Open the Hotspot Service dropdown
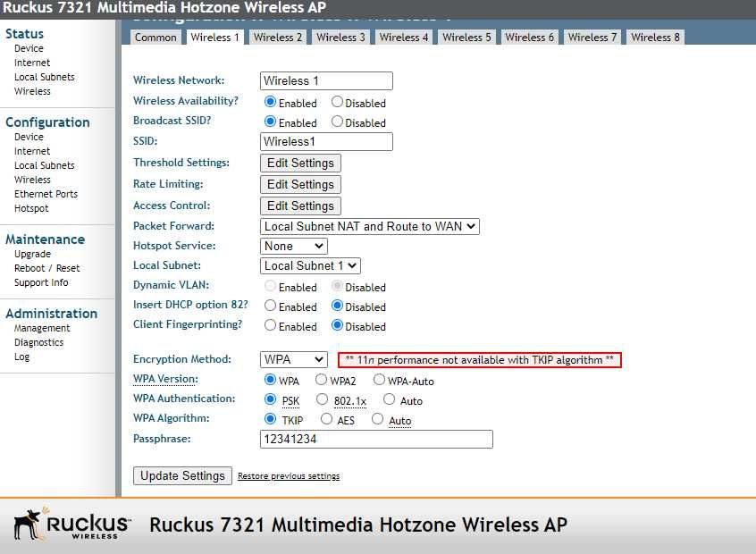 tap(294, 247)
